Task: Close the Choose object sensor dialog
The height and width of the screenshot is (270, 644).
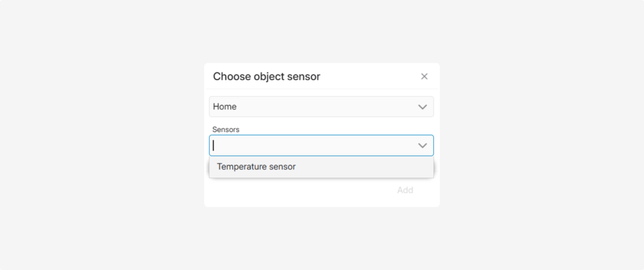Action: point(424,77)
